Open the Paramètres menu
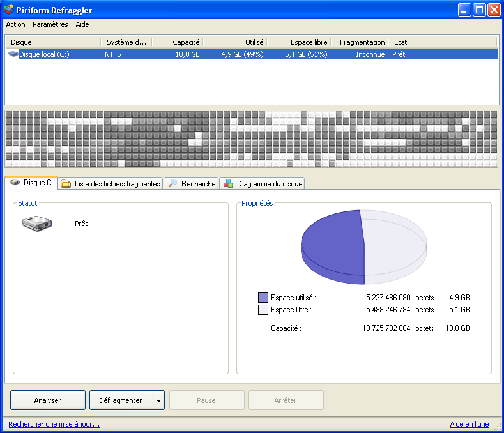 (x=50, y=24)
